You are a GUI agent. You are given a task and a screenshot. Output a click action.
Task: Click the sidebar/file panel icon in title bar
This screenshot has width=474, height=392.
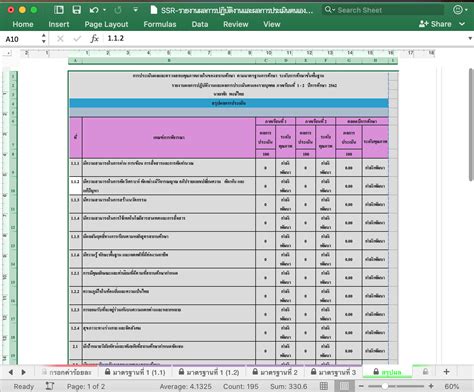pyautogui.click(x=59, y=10)
